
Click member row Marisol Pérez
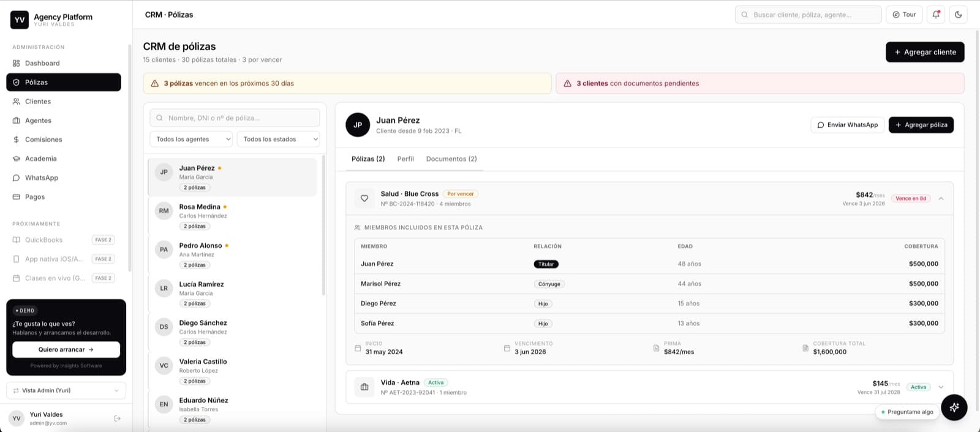649,284
